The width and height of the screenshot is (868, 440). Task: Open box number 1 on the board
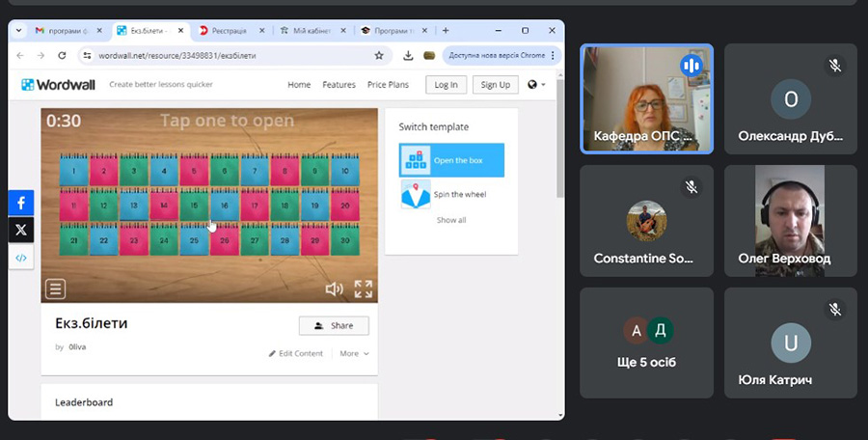[73, 171]
